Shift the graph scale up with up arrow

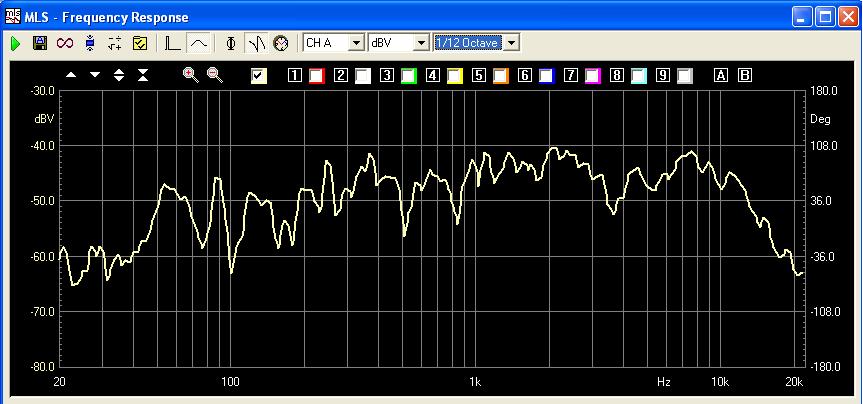(x=70, y=75)
